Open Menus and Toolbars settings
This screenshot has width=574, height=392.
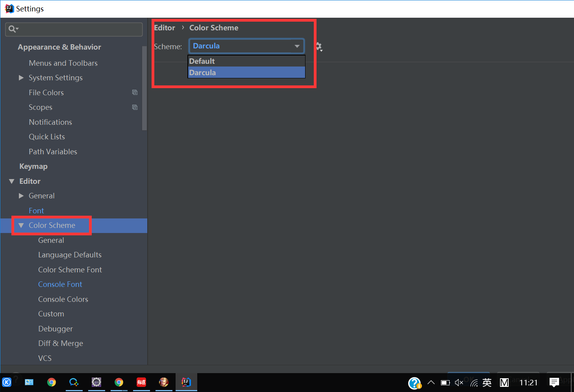point(63,63)
